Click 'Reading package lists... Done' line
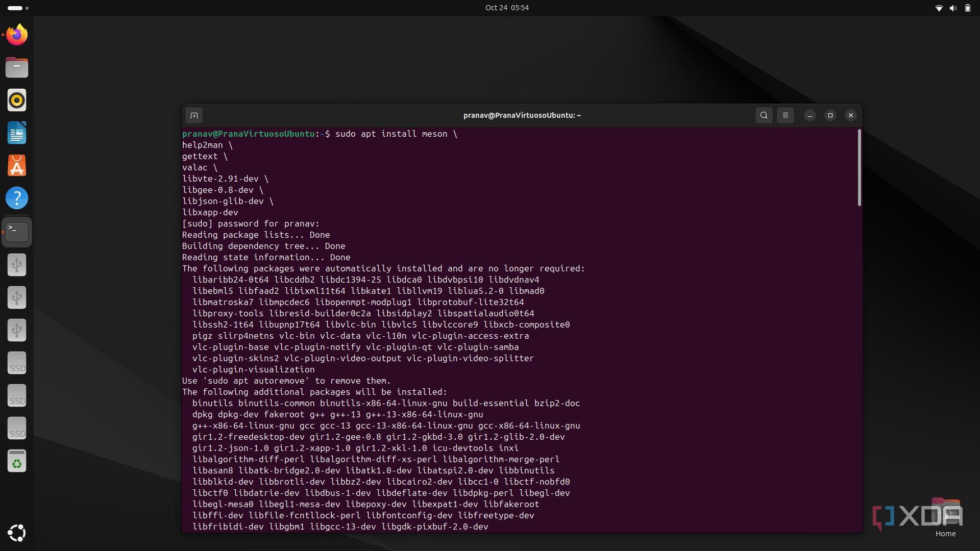This screenshot has width=980, height=551. click(256, 235)
